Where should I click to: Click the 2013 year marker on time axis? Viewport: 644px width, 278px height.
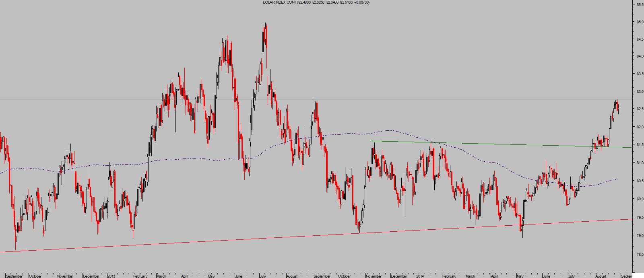pyautogui.click(x=111, y=276)
